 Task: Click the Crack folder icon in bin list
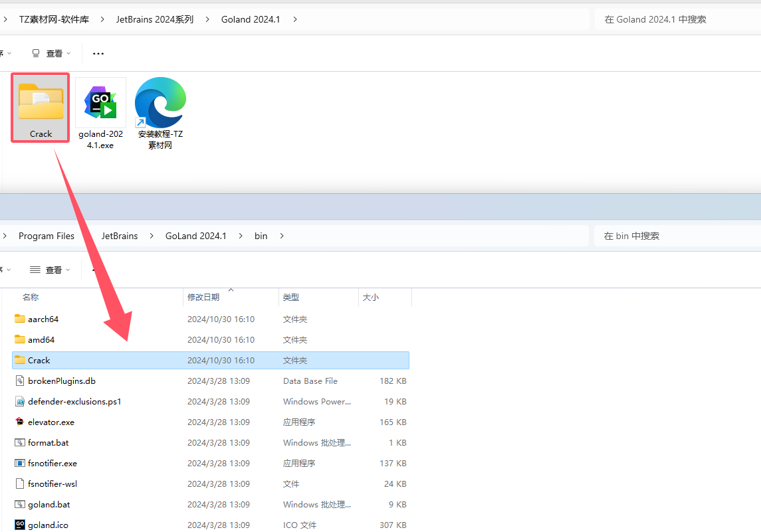tap(20, 360)
